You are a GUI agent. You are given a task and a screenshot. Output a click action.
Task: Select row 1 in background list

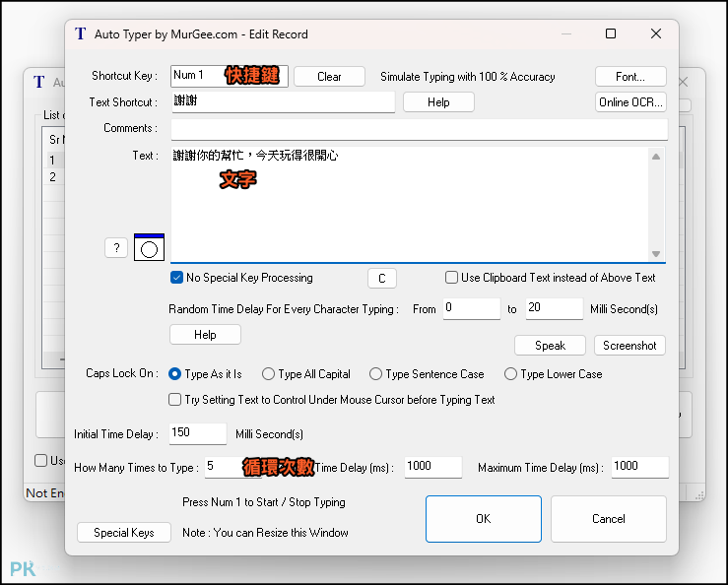(55, 161)
